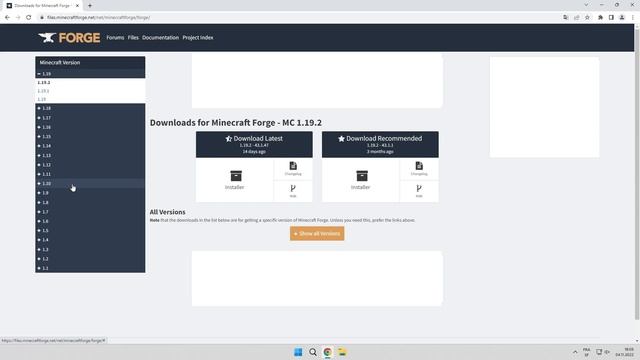Click the translate page icon
Image resolution: width=640 pixels, height=360 pixels.
[x=566, y=18]
